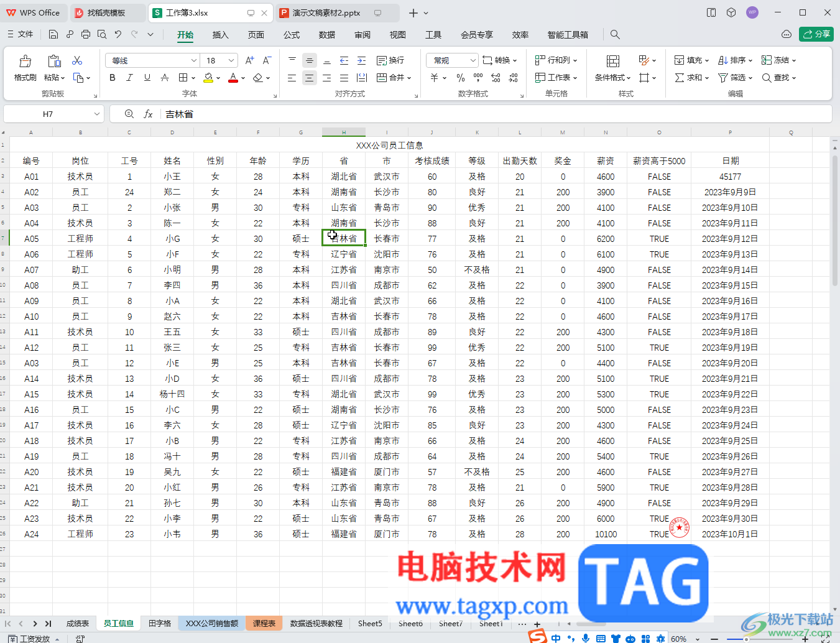
Task: Toggle right text alignment
Action: pyautogui.click(x=326, y=78)
